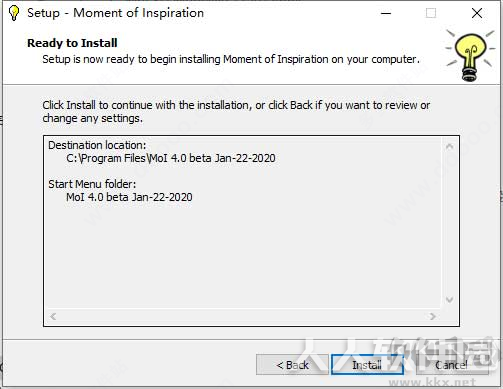Click the horizontal scrollbar track in summary box
Viewport: 503px width, 389px height.
(243, 316)
